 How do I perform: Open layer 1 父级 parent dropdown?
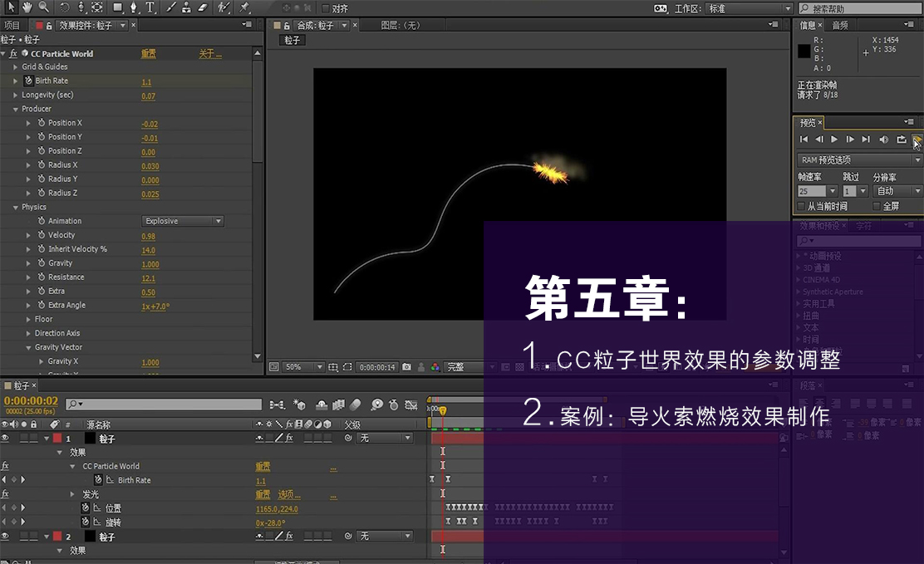[384, 438]
